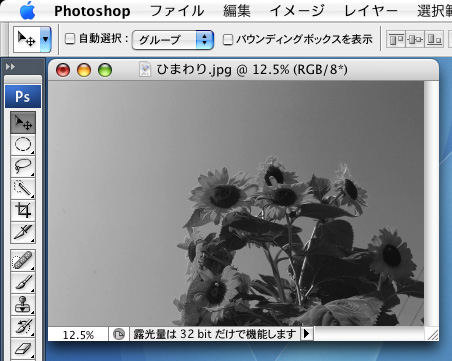The height and width of the screenshot is (361, 452).
Task: Open the Photoshop application menu
Action: click(92, 11)
